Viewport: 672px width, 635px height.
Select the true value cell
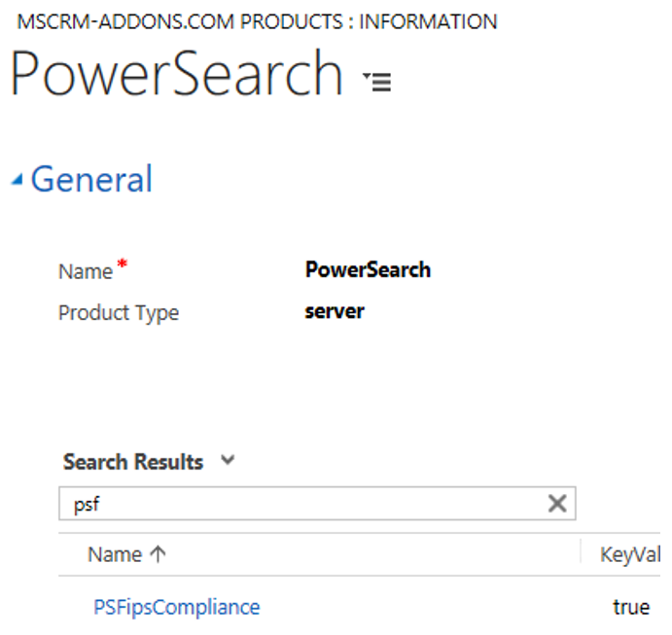tap(631, 608)
